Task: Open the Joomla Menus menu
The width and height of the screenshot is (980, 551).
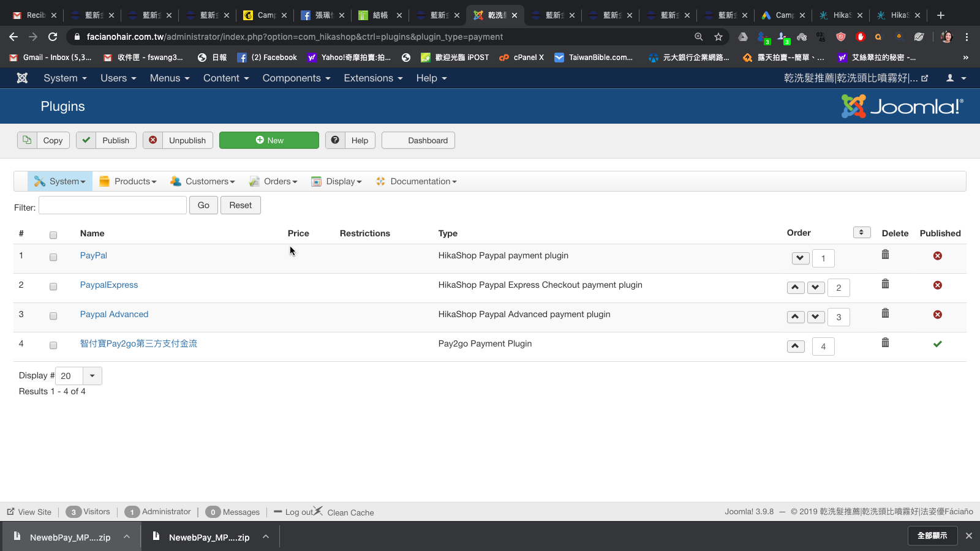Action: (170, 78)
